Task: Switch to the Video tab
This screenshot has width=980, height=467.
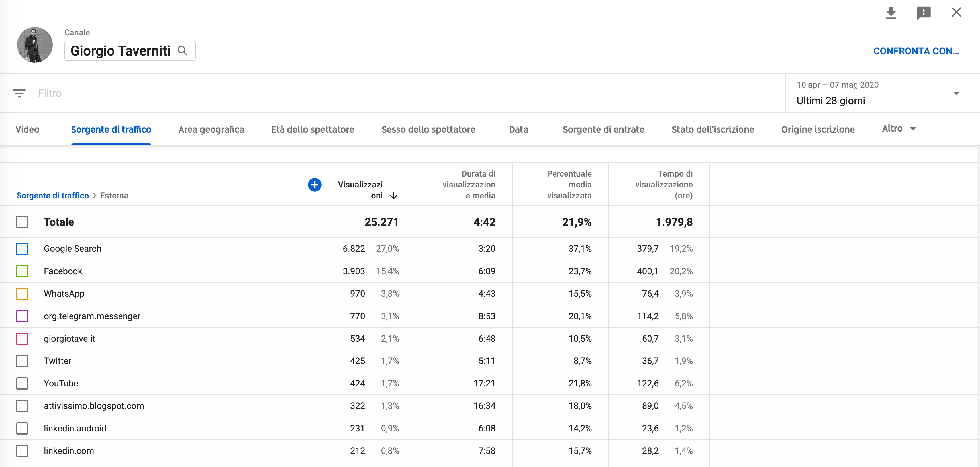Action: click(27, 129)
